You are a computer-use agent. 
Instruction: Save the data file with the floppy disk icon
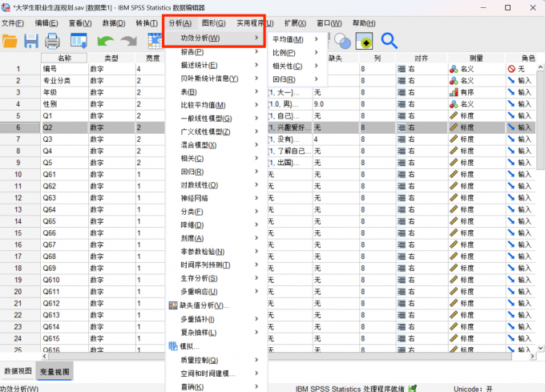point(31,41)
